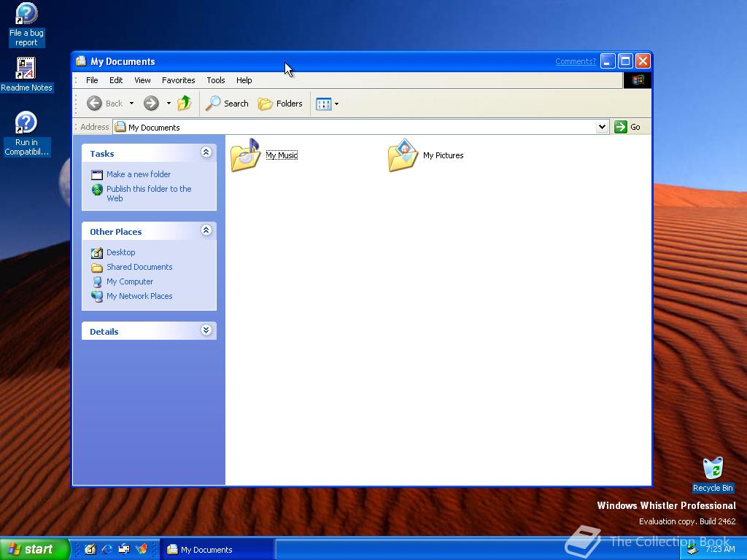Open My Computer link
This screenshot has height=560, width=747.
click(x=130, y=281)
